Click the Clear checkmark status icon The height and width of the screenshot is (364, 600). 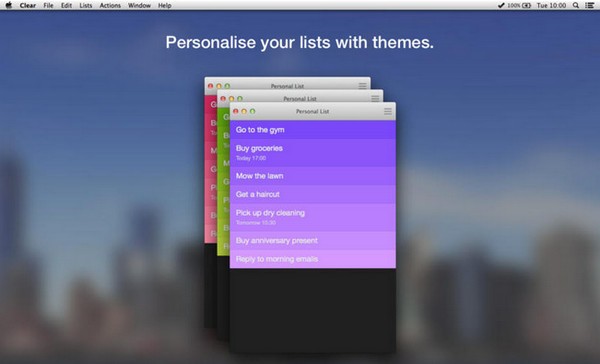coord(501,5)
